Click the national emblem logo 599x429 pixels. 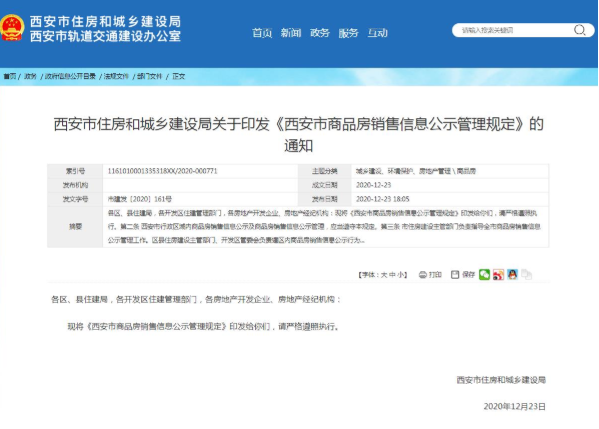click(12, 28)
